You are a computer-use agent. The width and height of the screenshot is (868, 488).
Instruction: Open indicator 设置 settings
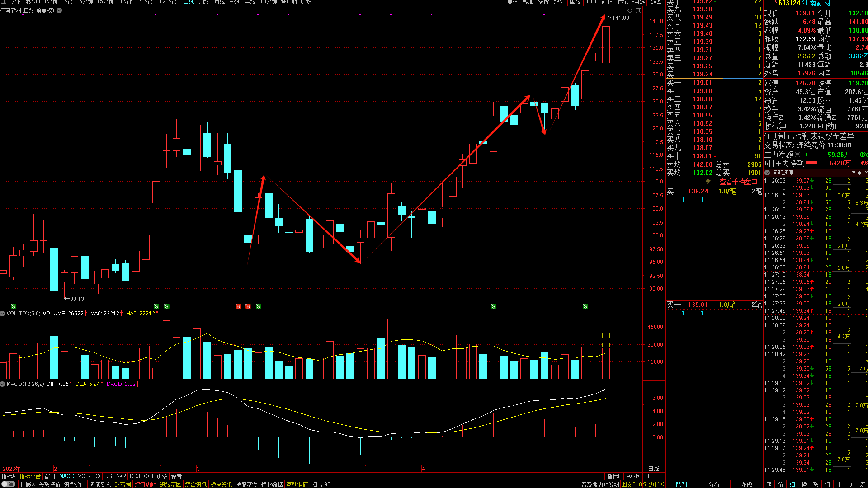point(176,476)
